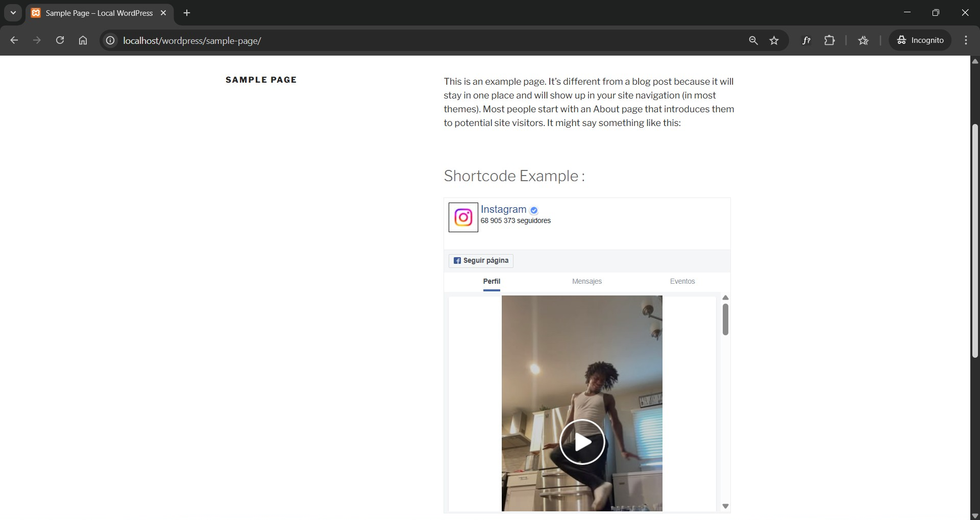Open the Extensions puzzle piece icon
The image size is (980, 520).
click(x=829, y=40)
